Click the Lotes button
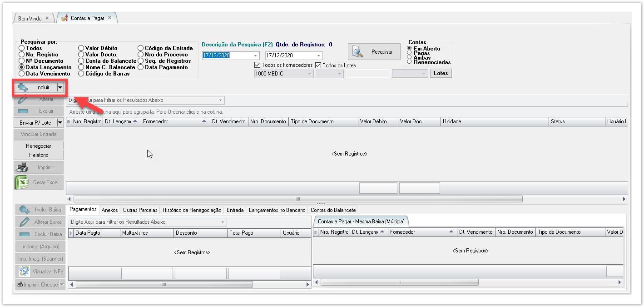Screen dimensions: 644x307 click(441, 73)
